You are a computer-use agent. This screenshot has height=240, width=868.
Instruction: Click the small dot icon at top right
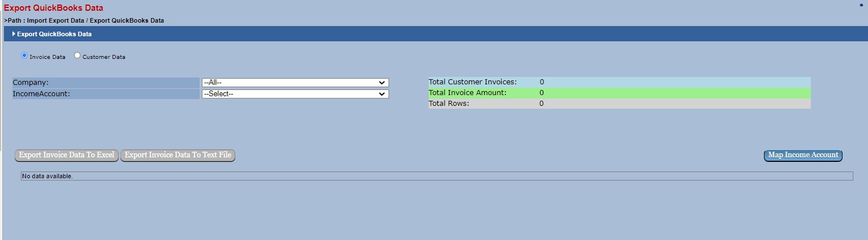click(x=861, y=5)
